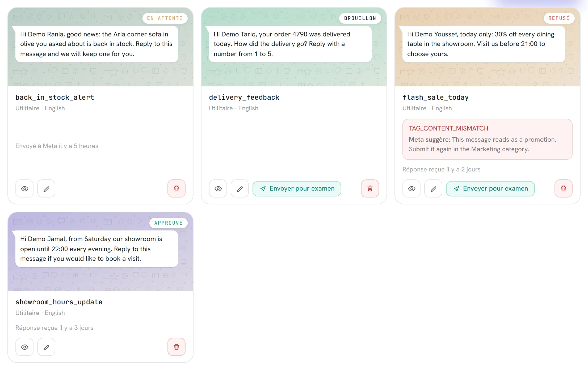
Task: Click the 30% off dining table message bubble
Action: (484, 44)
